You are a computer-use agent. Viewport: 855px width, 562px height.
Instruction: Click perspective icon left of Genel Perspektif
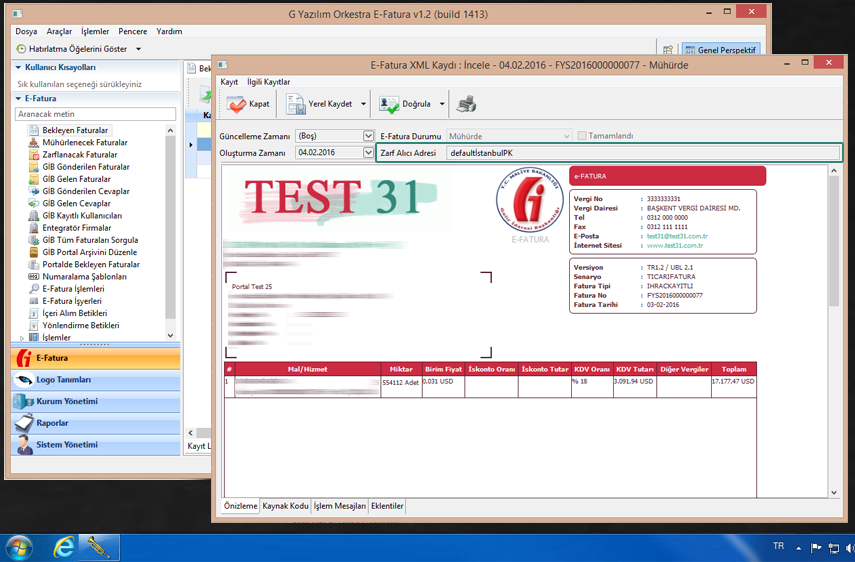667,50
